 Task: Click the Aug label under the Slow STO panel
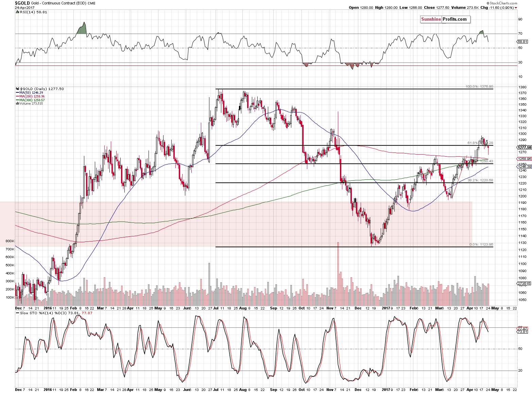(243, 390)
